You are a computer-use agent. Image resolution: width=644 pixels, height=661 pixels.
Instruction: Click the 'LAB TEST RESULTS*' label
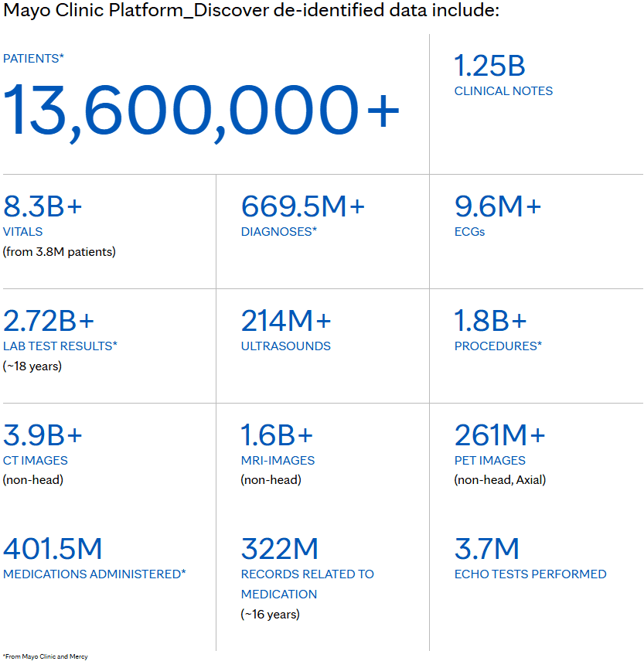click(60, 346)
